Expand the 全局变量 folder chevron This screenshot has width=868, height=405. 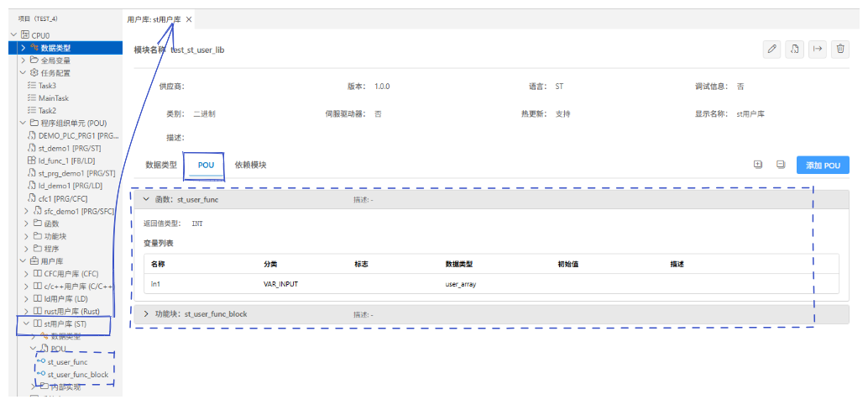pyautogui.click(x=24, y=60)
